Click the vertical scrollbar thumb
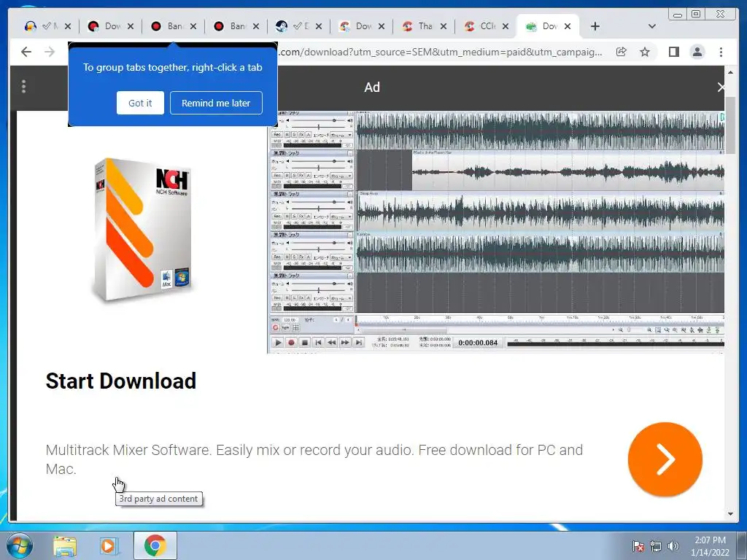This screenshot has width=747, height=560. click(x=730, y=125)
